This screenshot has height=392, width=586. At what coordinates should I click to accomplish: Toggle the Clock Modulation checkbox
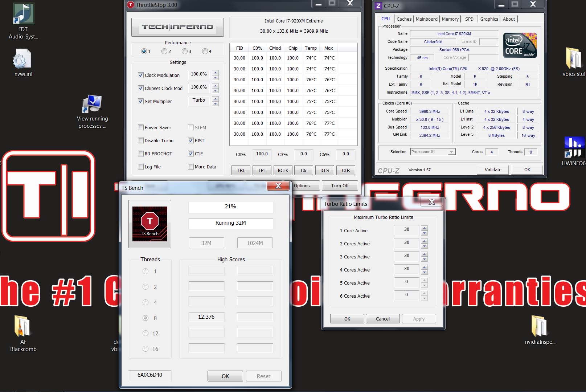tap(141, 75)
